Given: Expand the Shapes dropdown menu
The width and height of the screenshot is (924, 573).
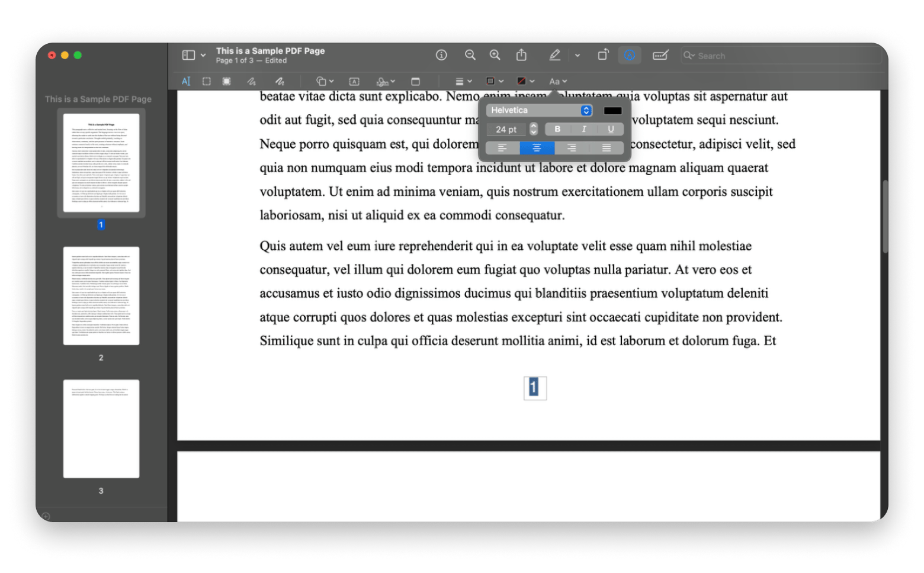Looking at the screenshot, I should coord(325,81).
